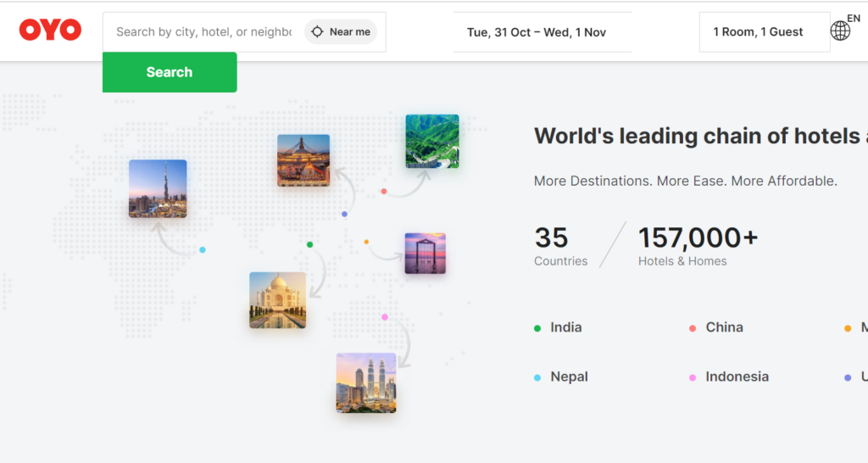Click the Great Wall of China thumbnail
The height and width of the screenshot is (463, 868).
[x=432, y=142]
